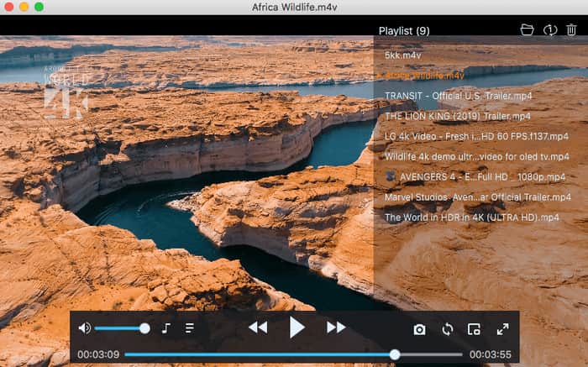Viewport: 588px width, 367px height.
Task: Click the total duration 00:03:55
Action: 491,354
